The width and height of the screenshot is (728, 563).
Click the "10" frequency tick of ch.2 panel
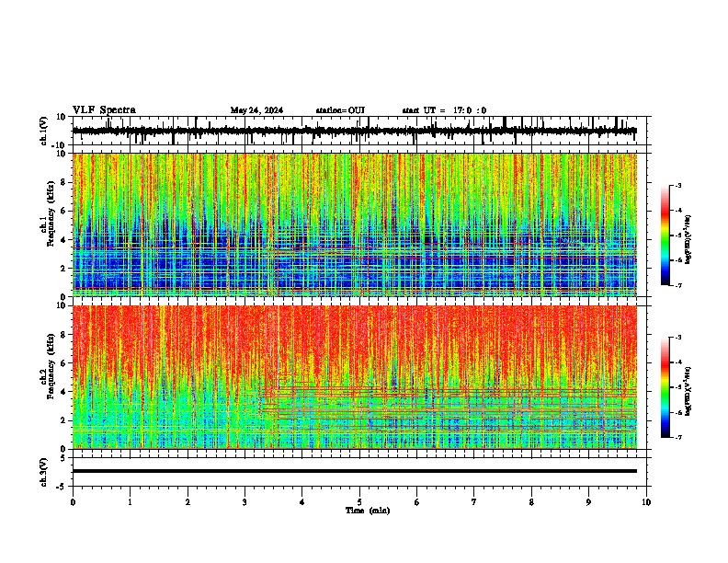point(63,305)
